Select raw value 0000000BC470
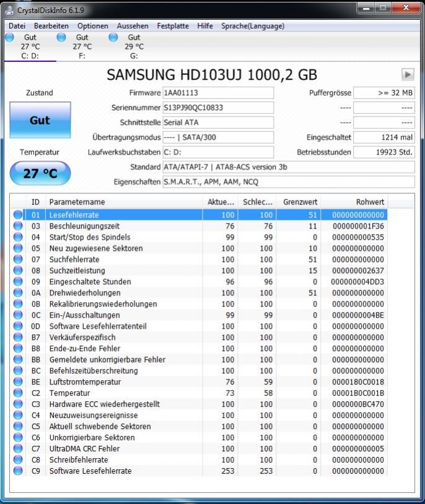The image size is (425, 504). [x=358, y=404]
